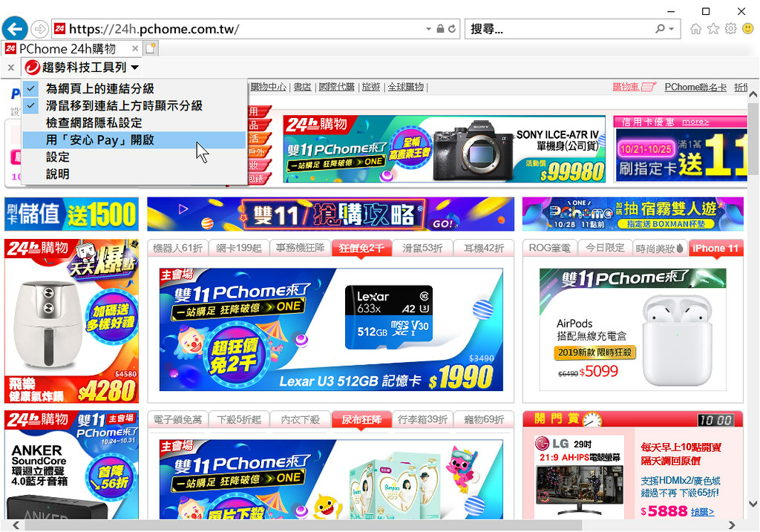
Task: Select the 狂價免2千 tab
Action: point(361,249)
